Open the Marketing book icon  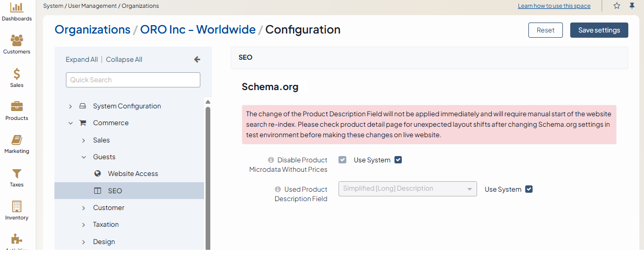(x=17, y=140)
